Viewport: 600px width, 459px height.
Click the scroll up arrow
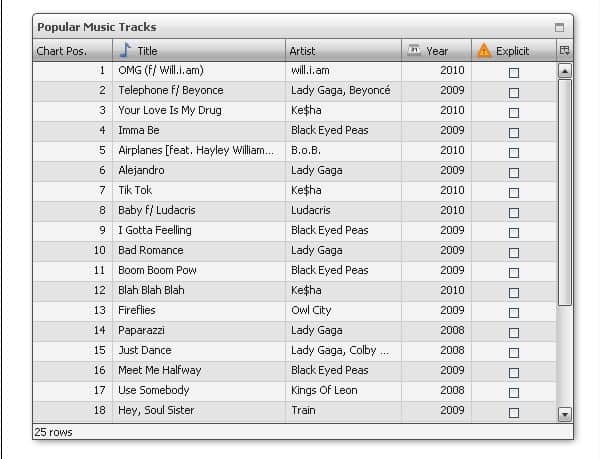point(564,71)
